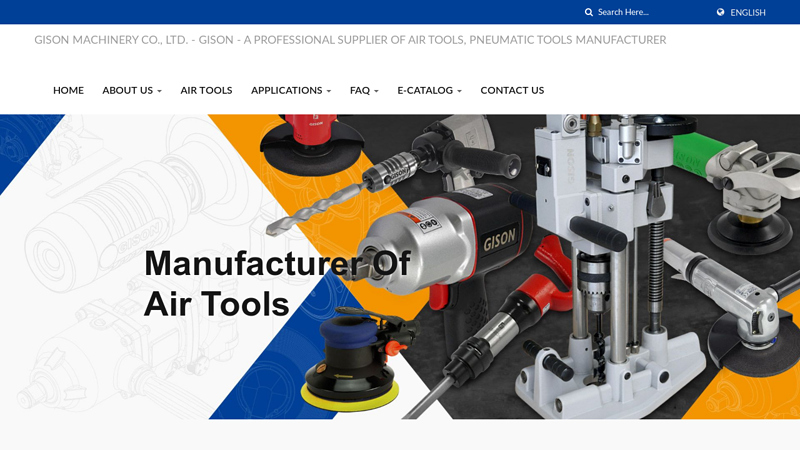Viewport: 800px width, 450px height.
Task: Click the globe language icon
Action: 720,12
